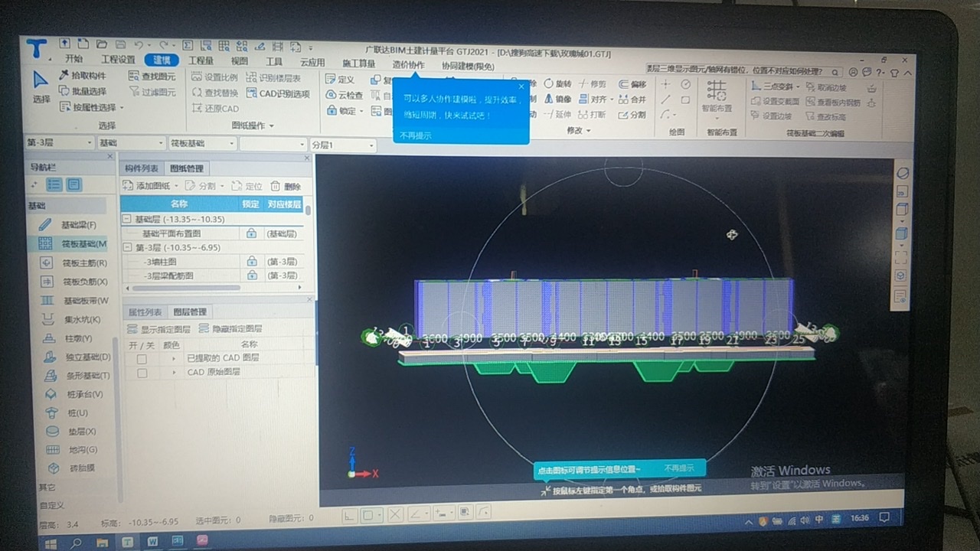Image resolution: width=980 pixels, height=551 pixels.
Task: Collapse 基础层 (-13.35~-10.35) tree node
Action: [x=128, y=220]
